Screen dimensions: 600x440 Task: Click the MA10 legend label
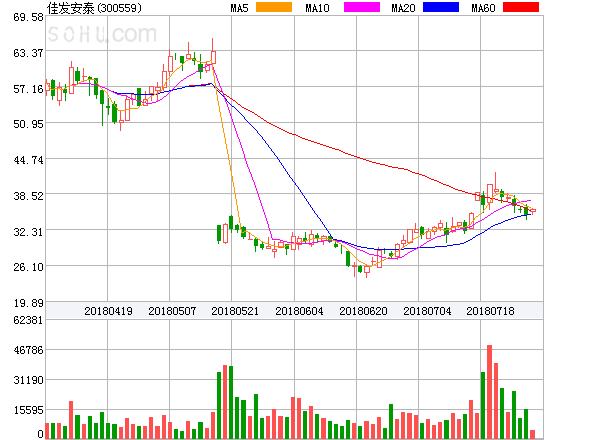(x=317, y=8)
